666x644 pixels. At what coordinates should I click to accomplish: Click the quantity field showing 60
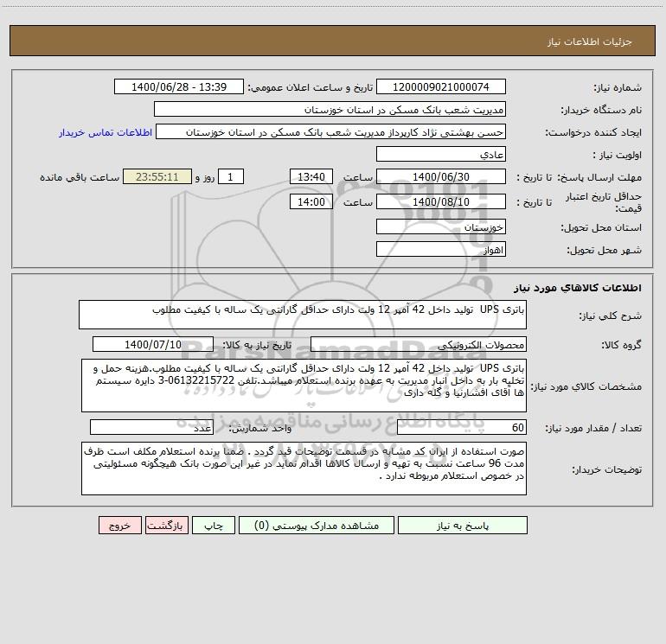[x=462, y=427]
